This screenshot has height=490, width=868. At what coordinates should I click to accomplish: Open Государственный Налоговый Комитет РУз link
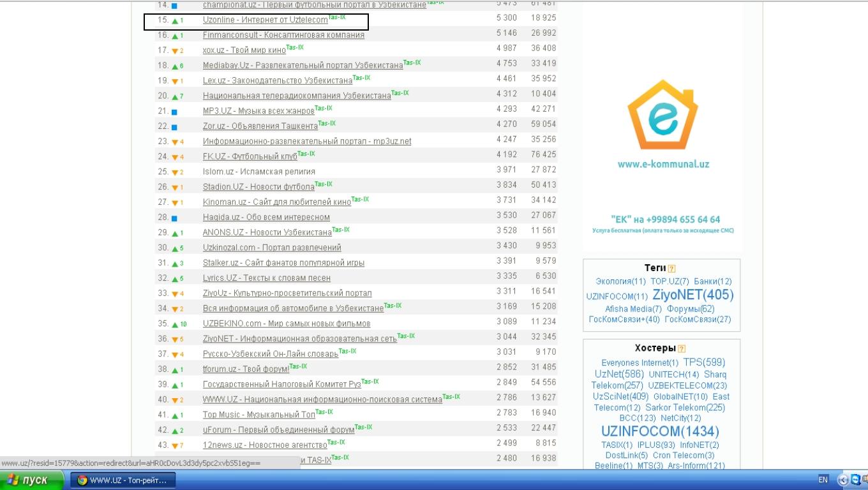pyautogui.click(x=282, y=385)
